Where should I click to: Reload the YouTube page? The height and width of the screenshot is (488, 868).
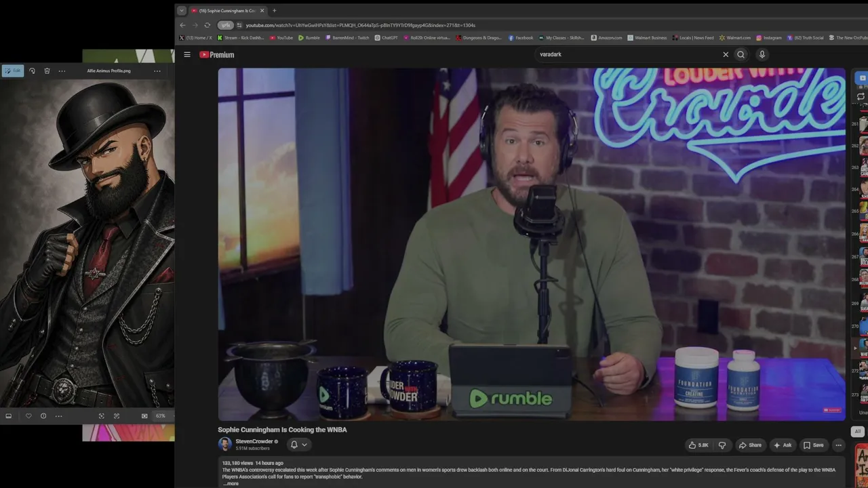pos(208,25)
